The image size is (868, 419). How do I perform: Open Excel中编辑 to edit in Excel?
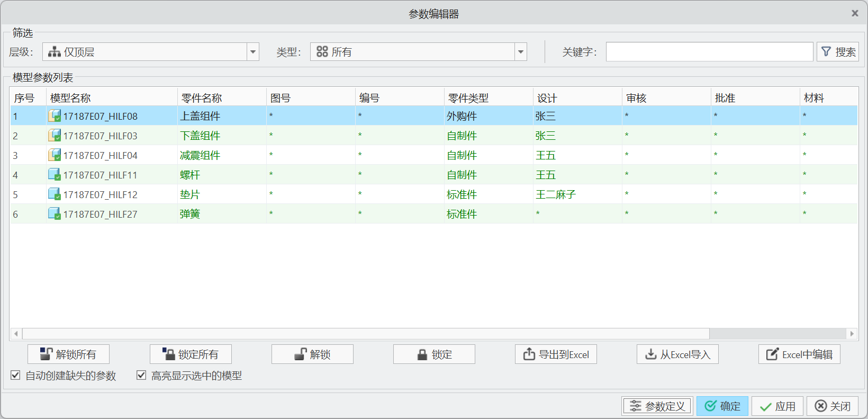(799, 354)
